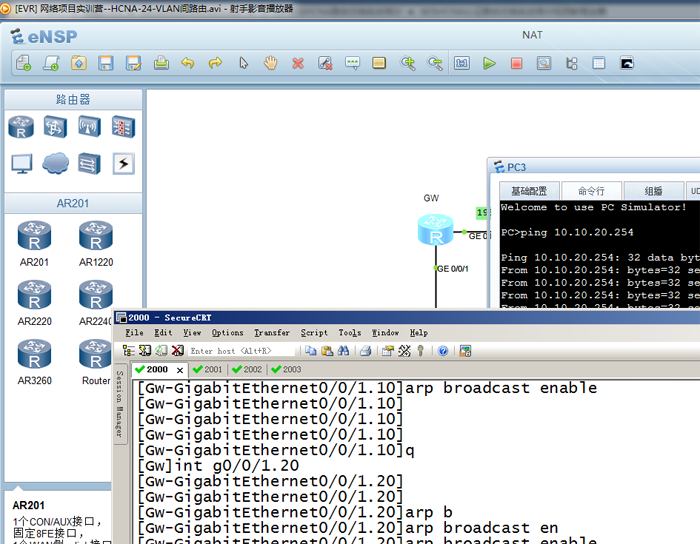Open the 基础配置 tab in PC3 window
The image size is (700, 544).
[x=529, y=191]
